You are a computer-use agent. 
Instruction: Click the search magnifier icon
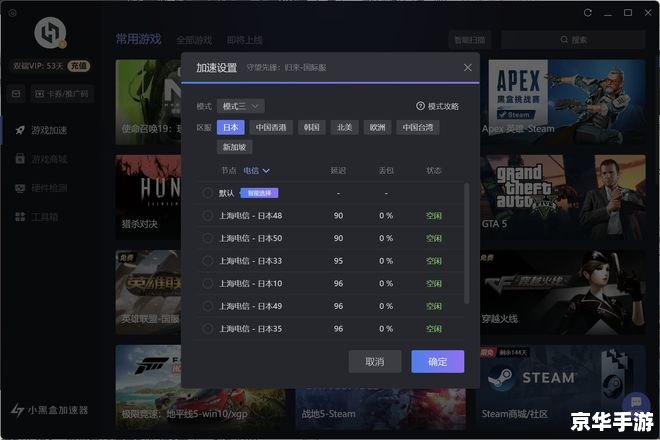(x=564, y=40)
